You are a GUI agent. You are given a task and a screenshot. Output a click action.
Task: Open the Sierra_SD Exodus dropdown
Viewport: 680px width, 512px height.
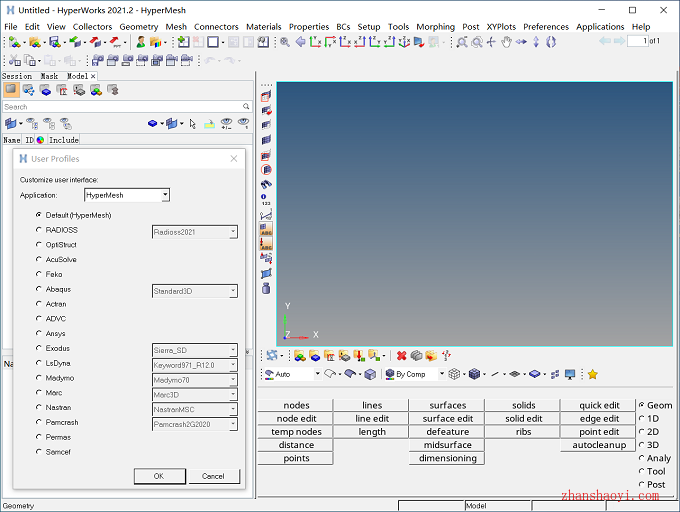click(195, 350)
